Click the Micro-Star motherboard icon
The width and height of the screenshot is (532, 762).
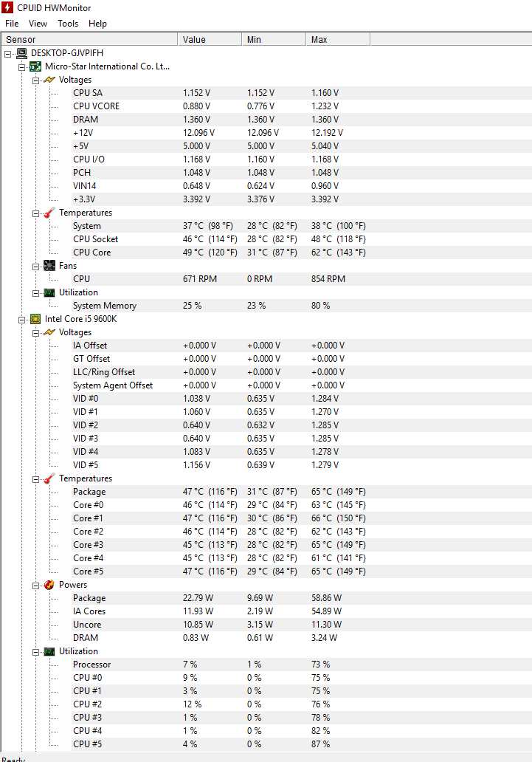coord(35,66)
